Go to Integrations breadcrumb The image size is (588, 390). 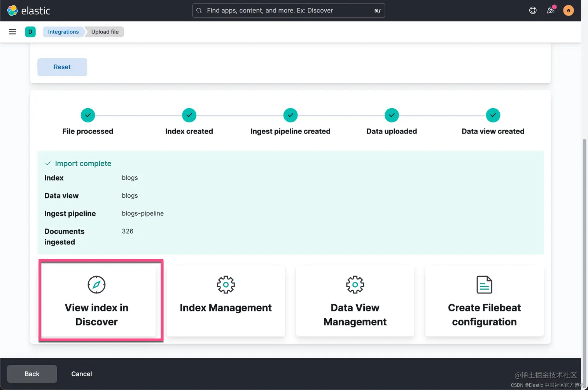coord(63,32)
